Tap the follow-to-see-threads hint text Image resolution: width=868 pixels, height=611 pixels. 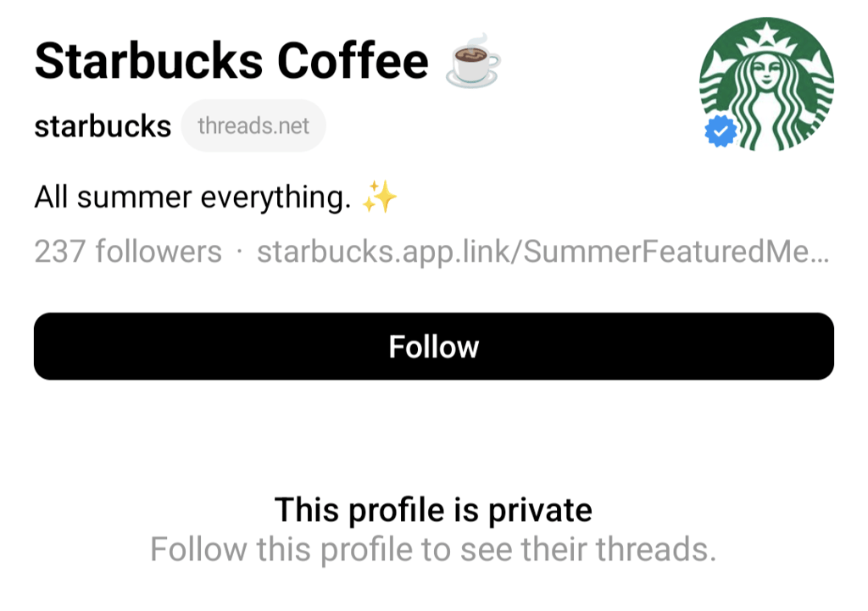(x=433, y=549)
